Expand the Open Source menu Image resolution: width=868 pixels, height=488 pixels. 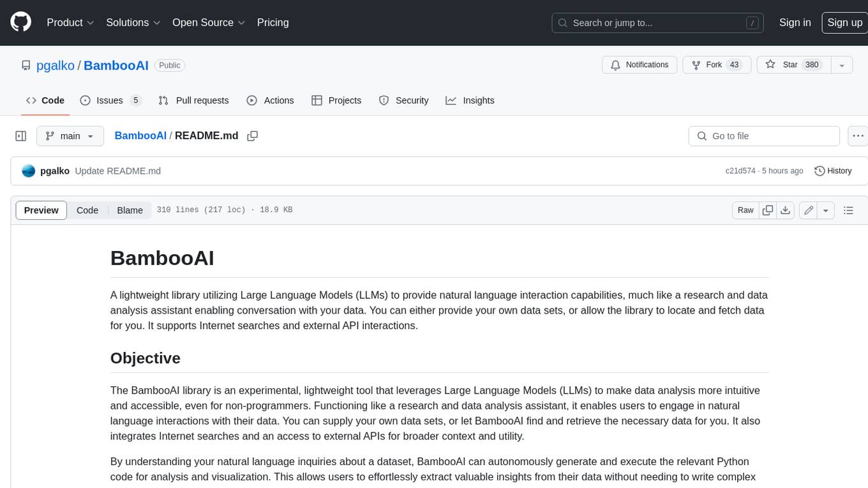209,22
